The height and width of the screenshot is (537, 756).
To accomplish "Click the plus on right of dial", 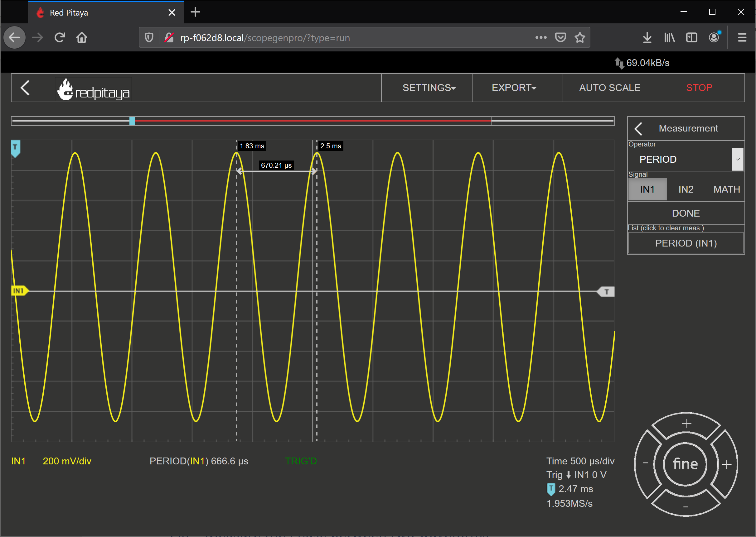I will pos(727,464).
